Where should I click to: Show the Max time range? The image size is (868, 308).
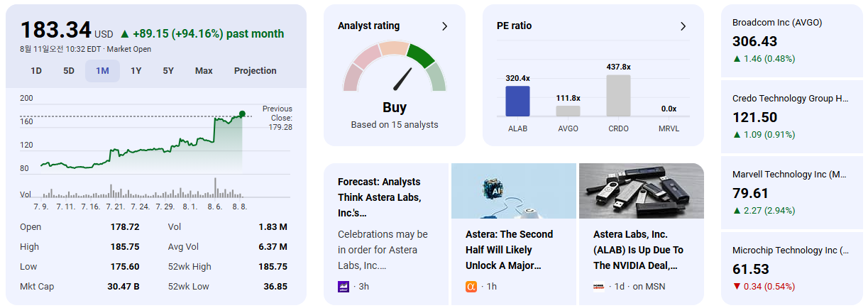pos(204,71)
